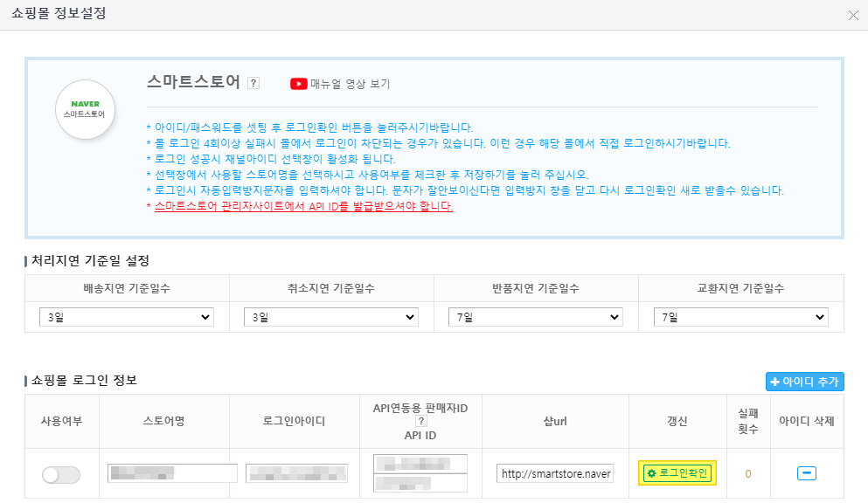This screenshot has height=503, width=868.
Task: Click the 아이디 삭제 column header
Action: (807, 421)
